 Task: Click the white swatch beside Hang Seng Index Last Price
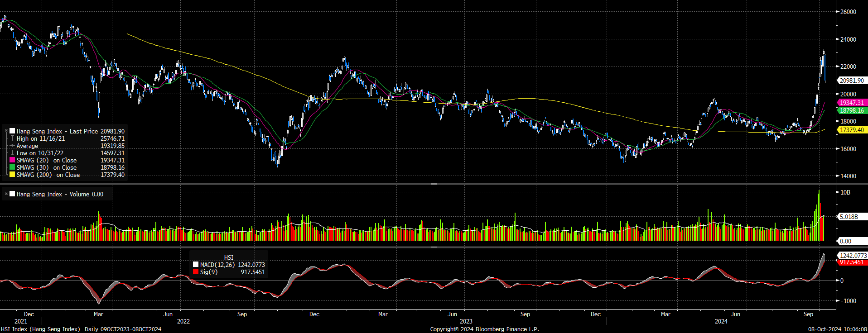[x=12, y=131]
